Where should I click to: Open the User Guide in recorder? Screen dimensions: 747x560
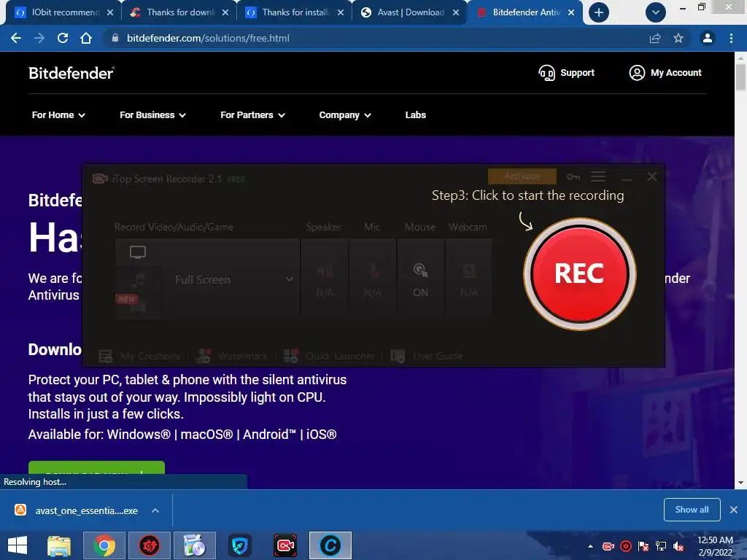[426, 356]
